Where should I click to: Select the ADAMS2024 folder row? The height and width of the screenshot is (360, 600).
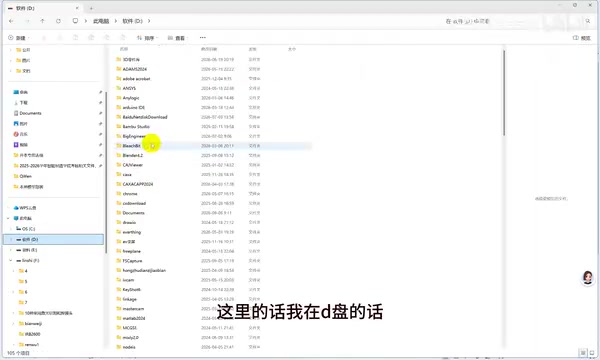pos(213,69)
